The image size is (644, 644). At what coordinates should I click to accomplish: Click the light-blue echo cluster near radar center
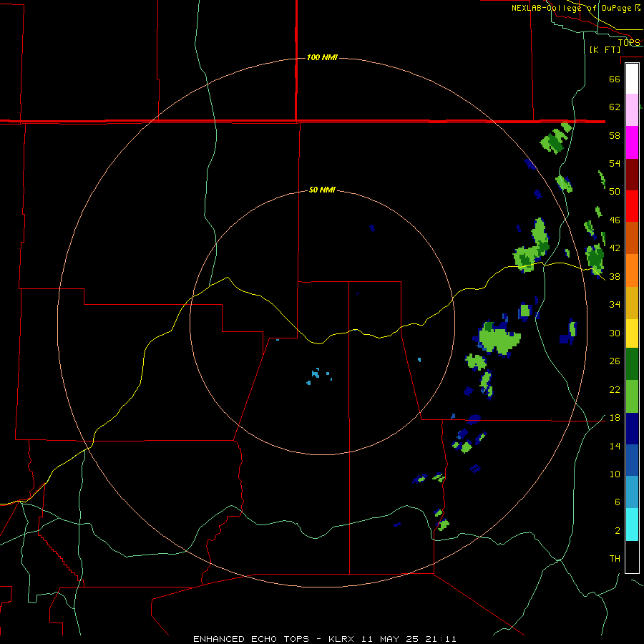click(316, 374)
